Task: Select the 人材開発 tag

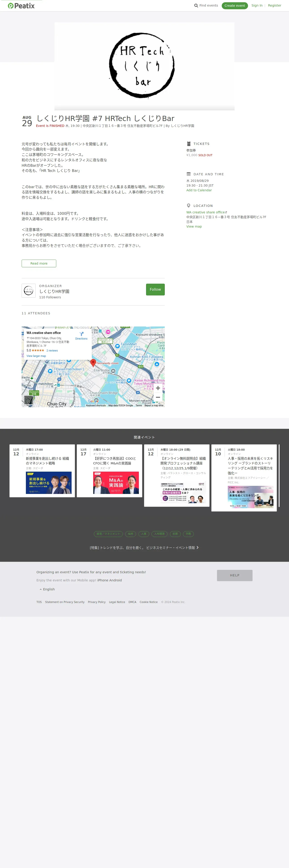Action: click(160, 534)
